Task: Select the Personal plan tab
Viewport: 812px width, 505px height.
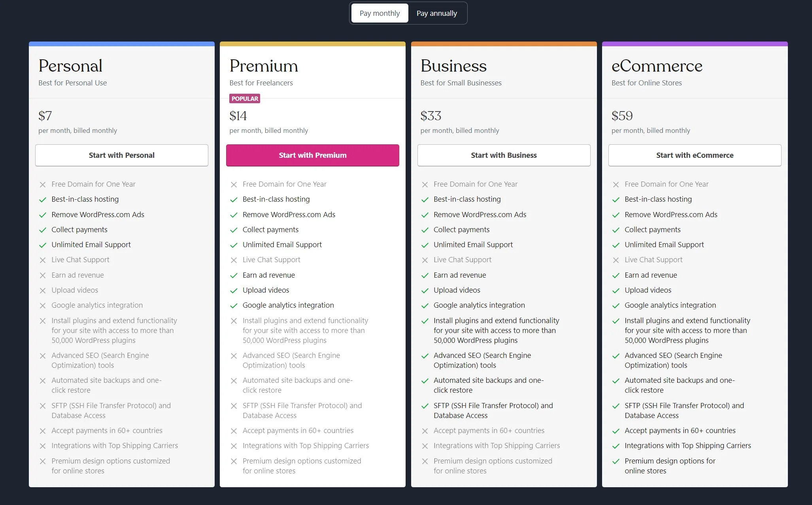Action: coord(122,155)
